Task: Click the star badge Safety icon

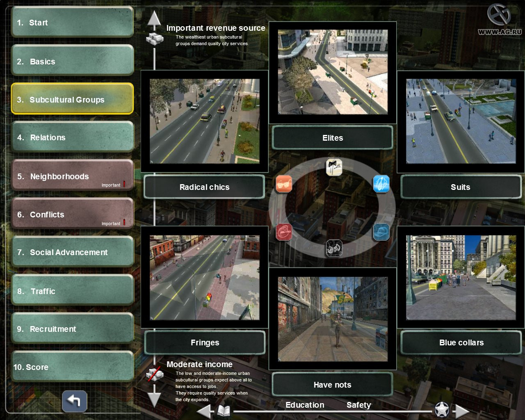Action: coord(442,409)
